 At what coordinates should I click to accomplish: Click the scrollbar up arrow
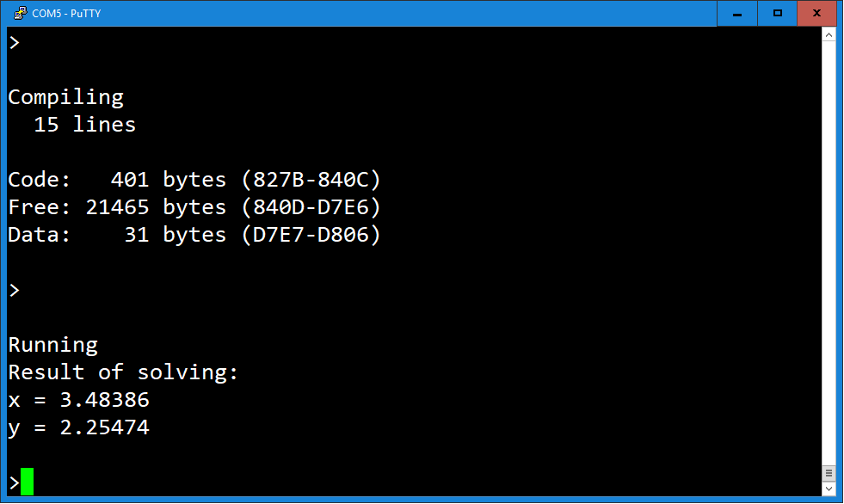click(x=829, y=35)
